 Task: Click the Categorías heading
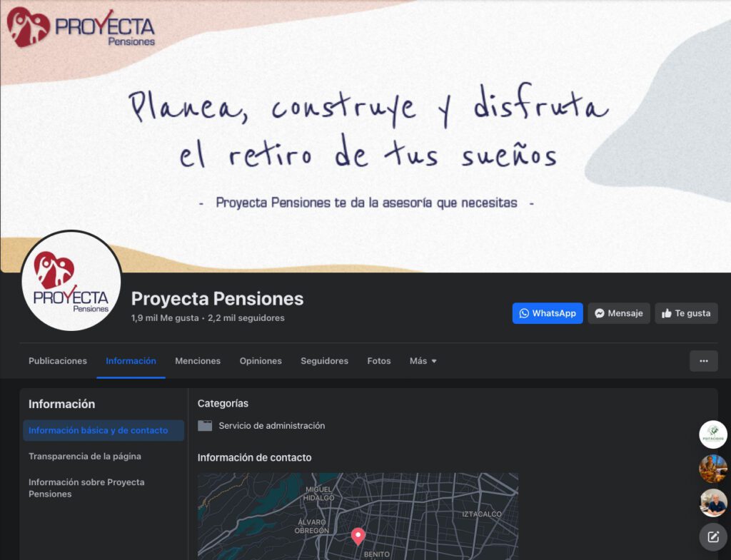coord(223,404)
